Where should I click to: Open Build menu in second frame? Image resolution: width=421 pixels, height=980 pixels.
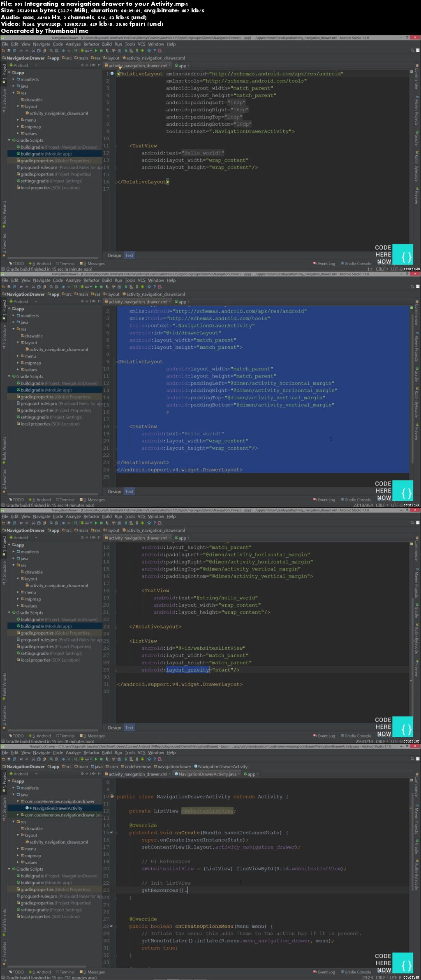[107, 281]
